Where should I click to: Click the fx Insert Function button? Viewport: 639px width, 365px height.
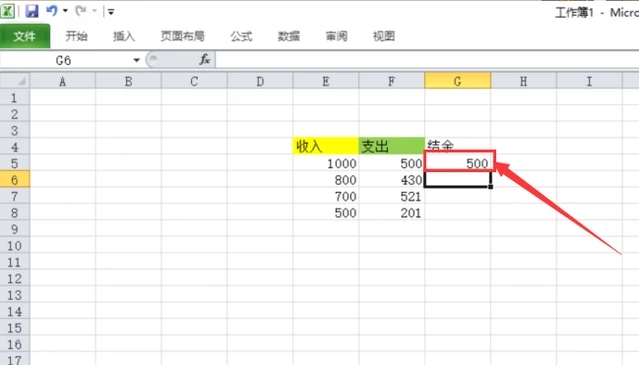(205, 60)
